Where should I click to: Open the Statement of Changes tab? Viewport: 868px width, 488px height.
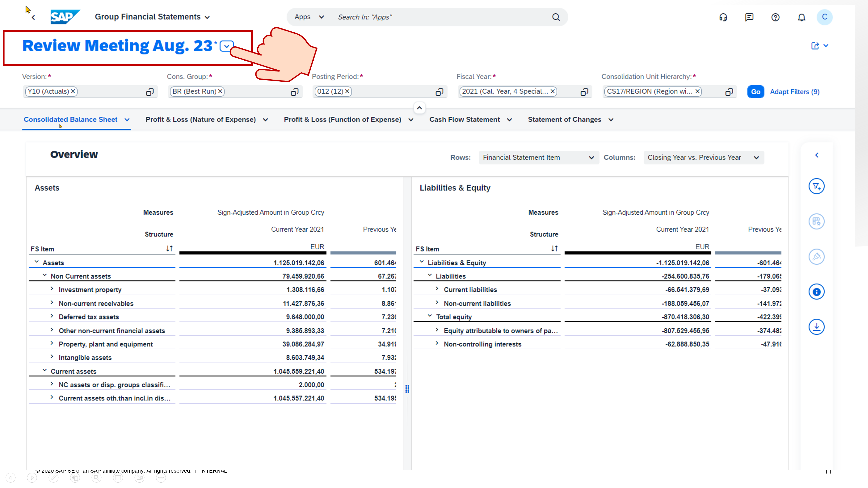(x=564, y=120)
